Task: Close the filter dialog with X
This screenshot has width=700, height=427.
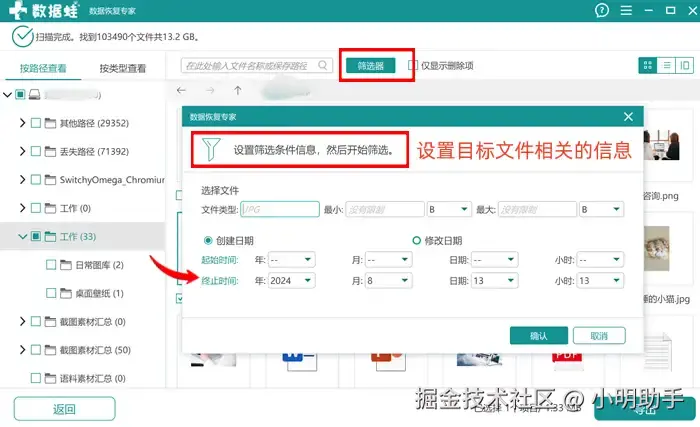Action: point(628,117)
